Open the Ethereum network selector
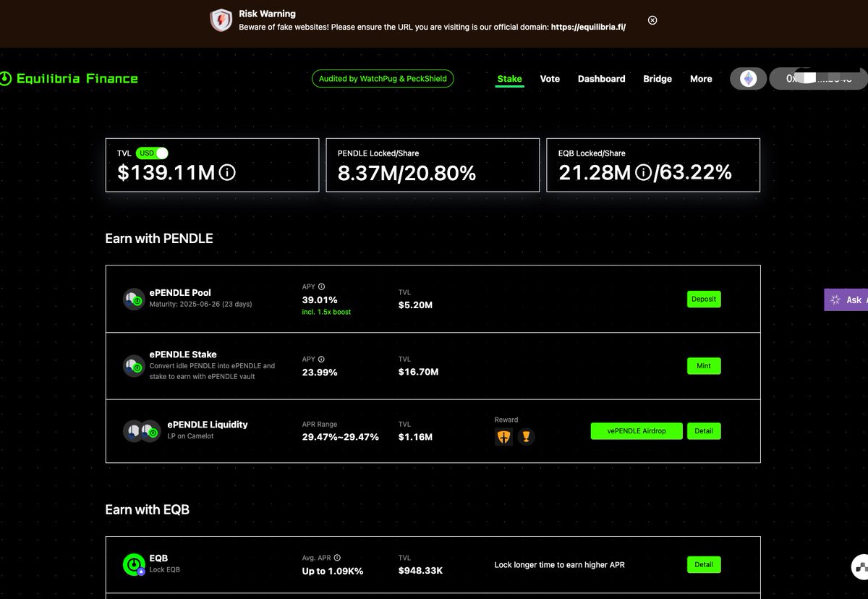The width and height of the screenshot is (868, 599). 748,79
